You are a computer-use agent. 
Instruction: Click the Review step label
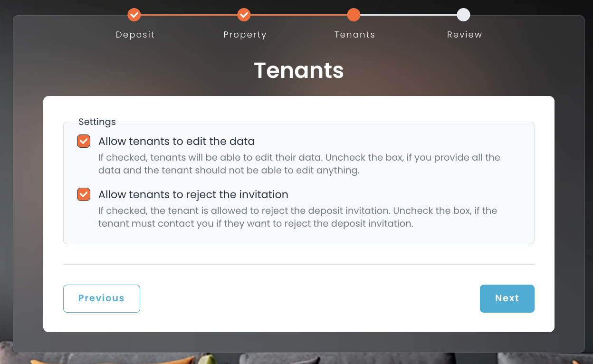click(464, 34)
